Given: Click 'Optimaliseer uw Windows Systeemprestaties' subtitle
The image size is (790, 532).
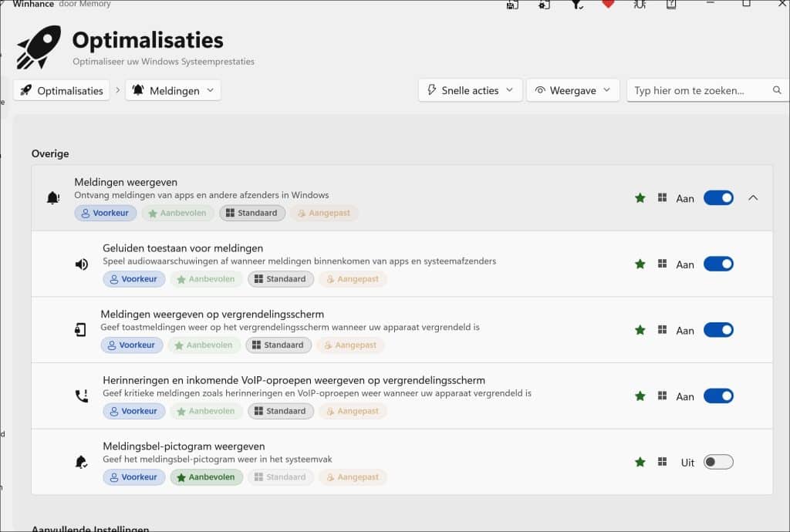Looking at the screenshot, I should point(164,62).
